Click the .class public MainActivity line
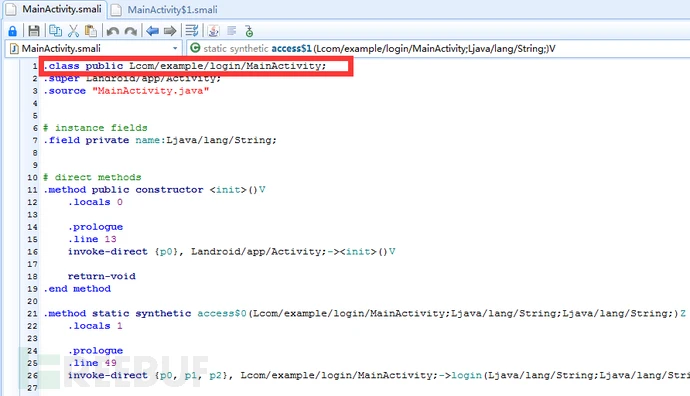 click(185, 66)
